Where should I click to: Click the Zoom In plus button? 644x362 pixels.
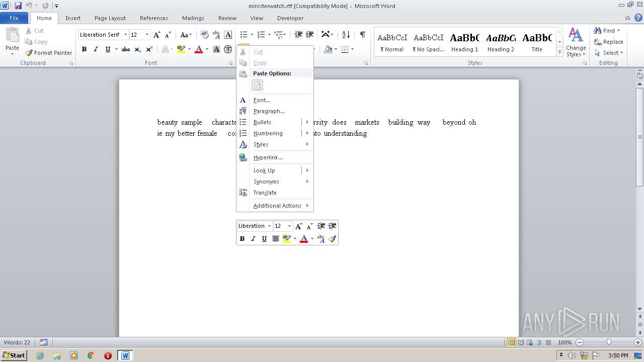(638, 342)
